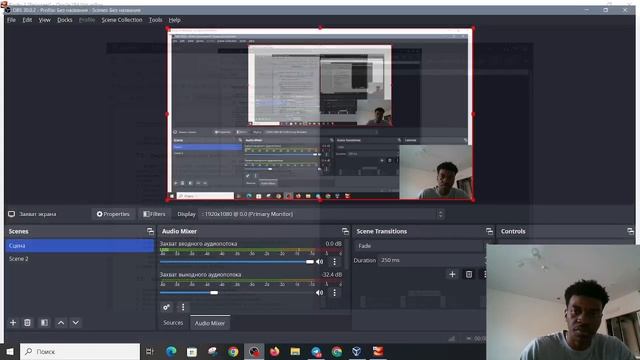Switch to the Audio Mixer tab
The width and height of the screenshot is (640, 360).
coord(210,323)
